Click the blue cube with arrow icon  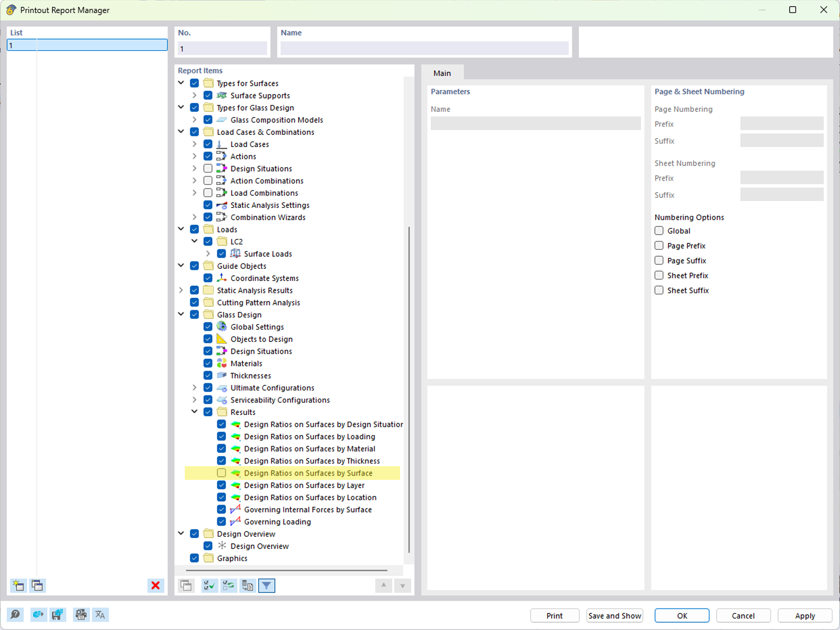point(38,615)
